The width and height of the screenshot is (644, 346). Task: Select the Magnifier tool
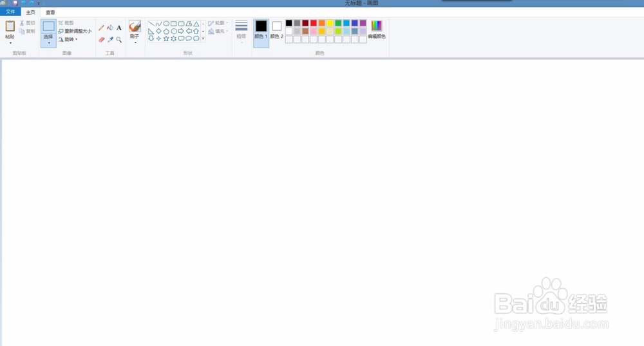point(119,40)
